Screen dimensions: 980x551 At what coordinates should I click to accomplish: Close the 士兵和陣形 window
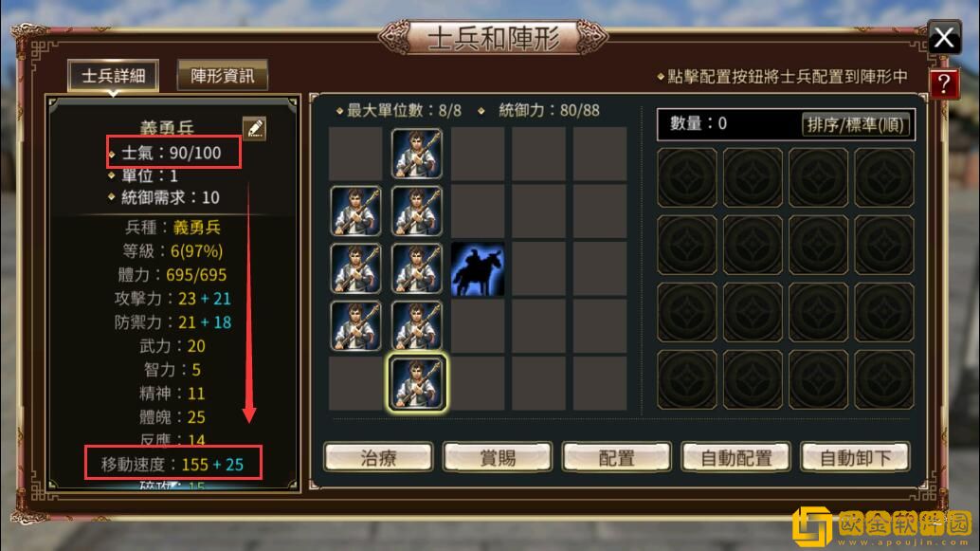coord(944,38)
